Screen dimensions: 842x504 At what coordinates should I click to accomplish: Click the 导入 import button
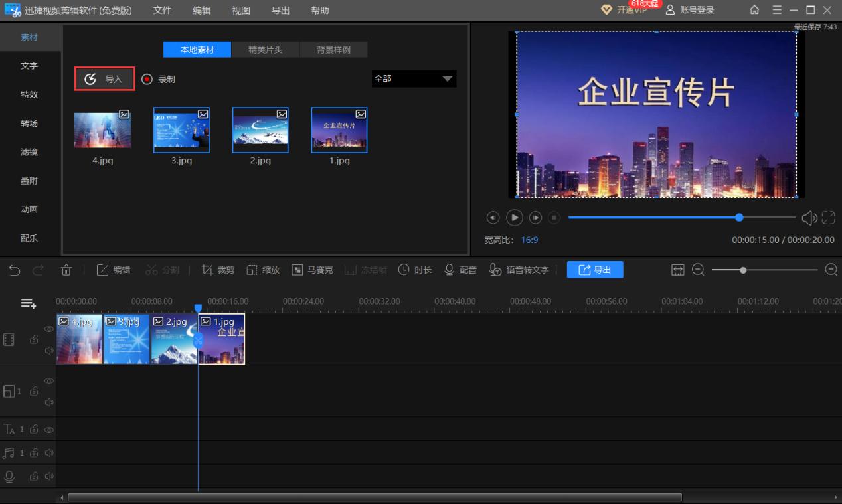coord(105,79)
